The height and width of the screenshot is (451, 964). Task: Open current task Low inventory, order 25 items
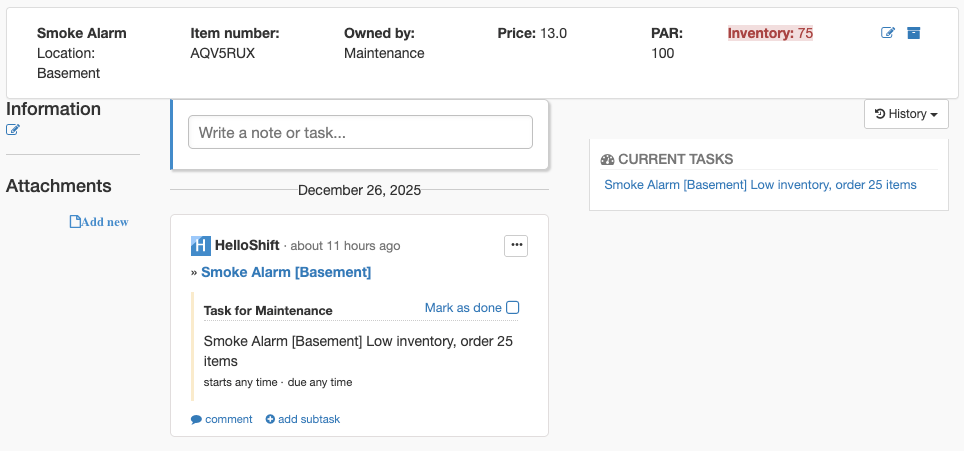point(761,185)
